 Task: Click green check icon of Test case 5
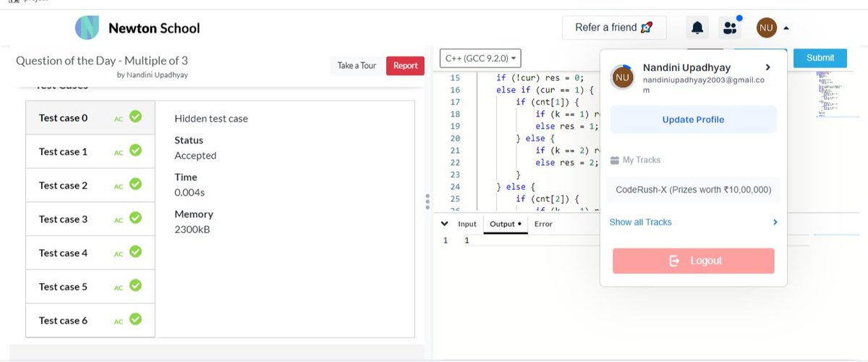coord(135,285)
